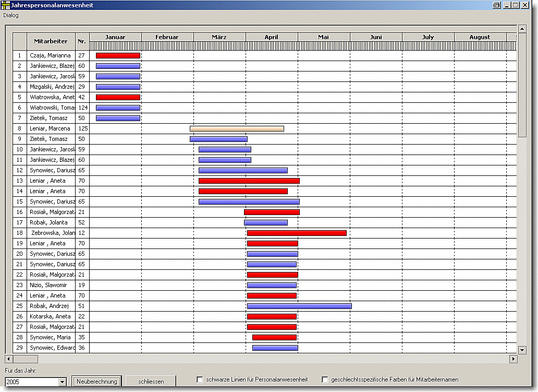Select the blue bar for Nizio, Slawomir
538x392 pixels.
272,285
